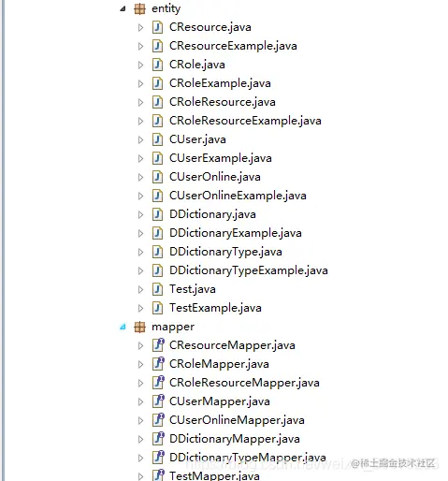The width and height of the screenshot is (448, 481).
Task: Click the CResource.java file icon
Action: pos(157,27)
